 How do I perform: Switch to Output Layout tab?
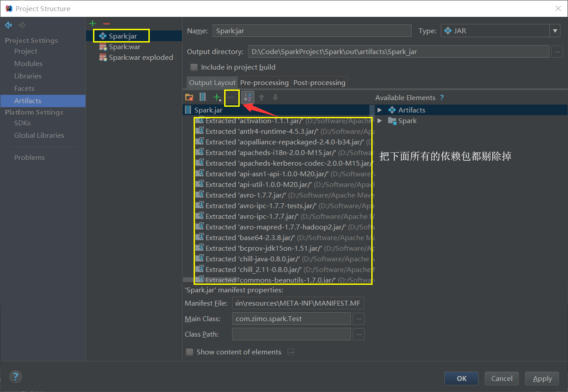point(213,82)
